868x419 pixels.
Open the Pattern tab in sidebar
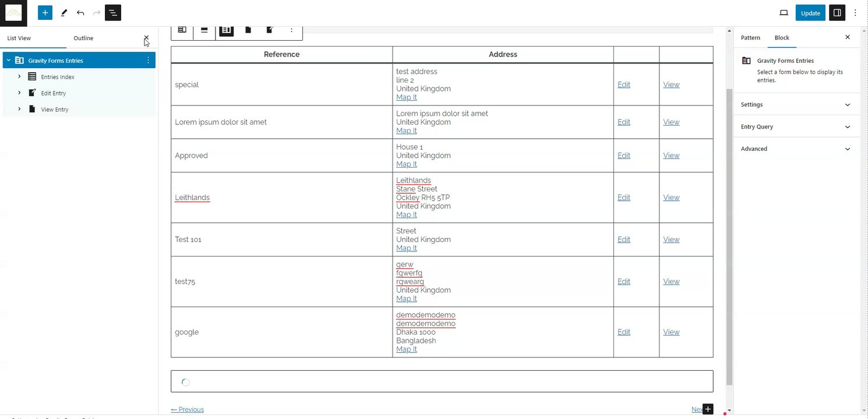point(750,37)
